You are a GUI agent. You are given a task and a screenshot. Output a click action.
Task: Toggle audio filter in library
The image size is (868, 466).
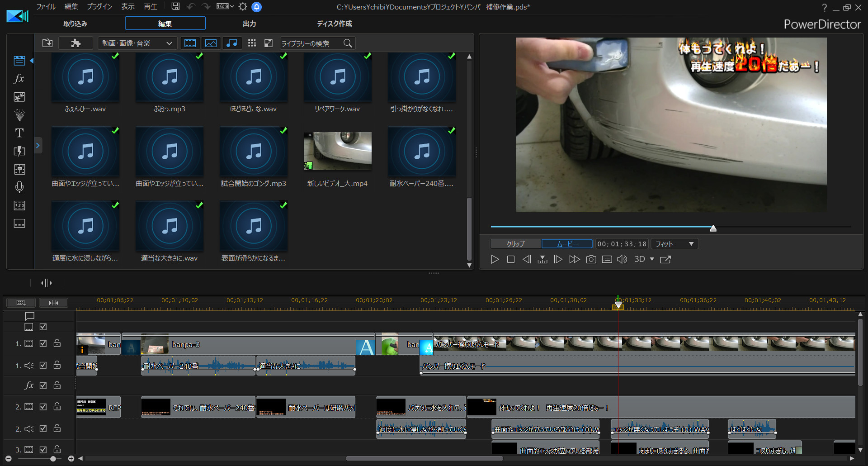click(232, 43)
